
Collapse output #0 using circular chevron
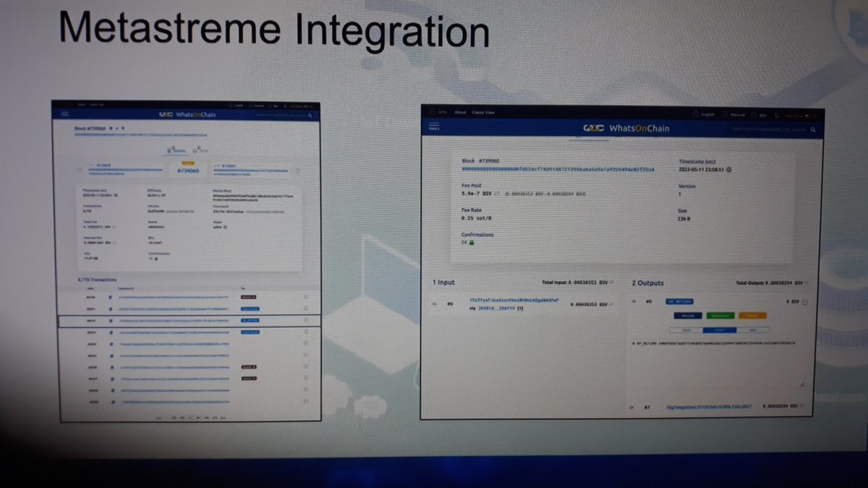tap(806, 301)
